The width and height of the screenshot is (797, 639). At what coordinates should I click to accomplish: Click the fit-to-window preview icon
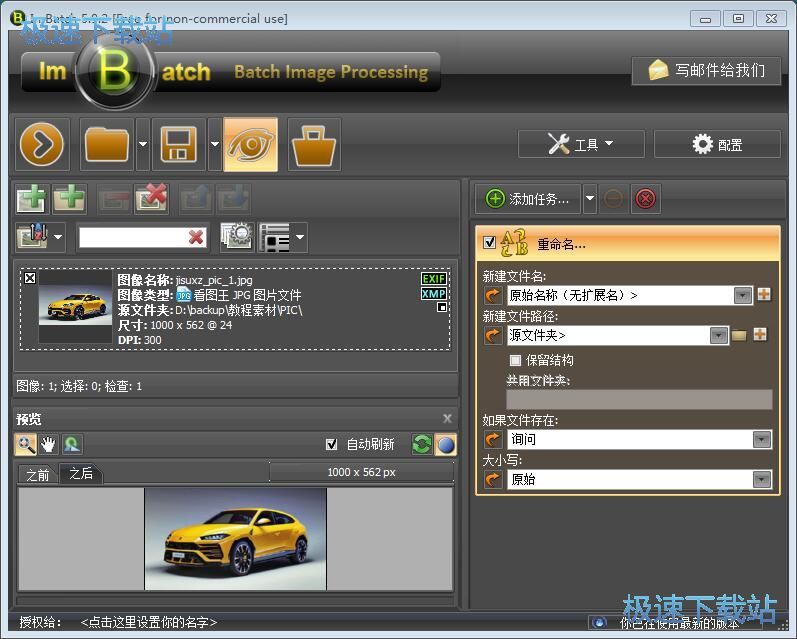[72, 444]
